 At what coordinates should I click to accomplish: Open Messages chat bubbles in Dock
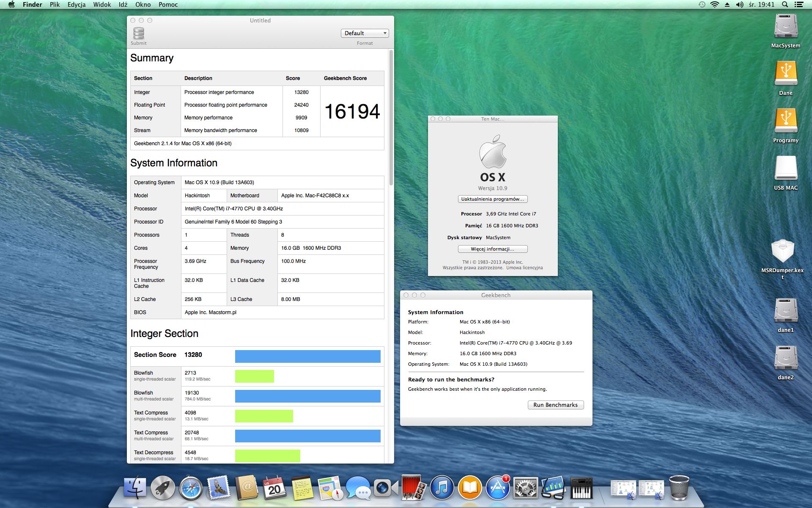point(358,487)
